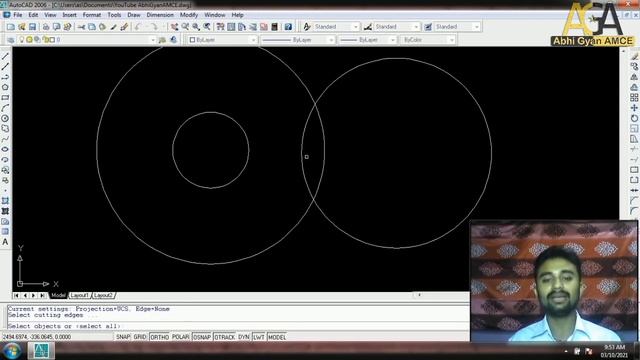The image size is (640, 360).
Task: Toggle OSNAP in status bar
Action: tap(202, 337)
